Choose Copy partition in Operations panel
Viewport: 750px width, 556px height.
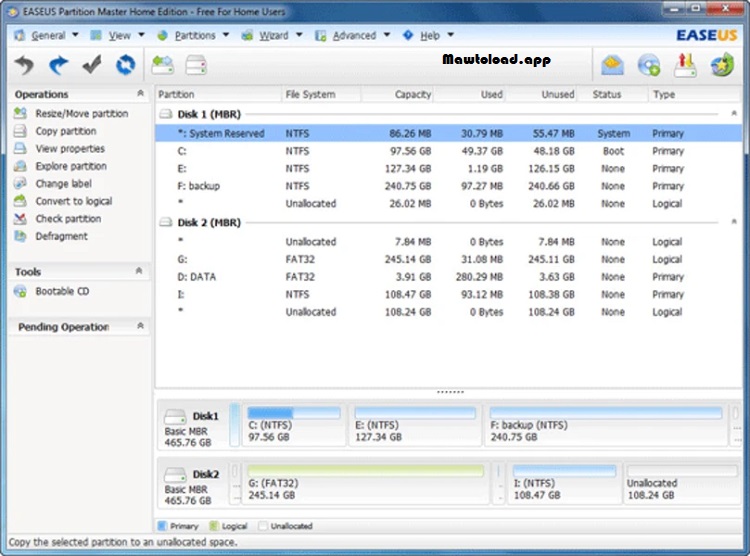point(55,131)
